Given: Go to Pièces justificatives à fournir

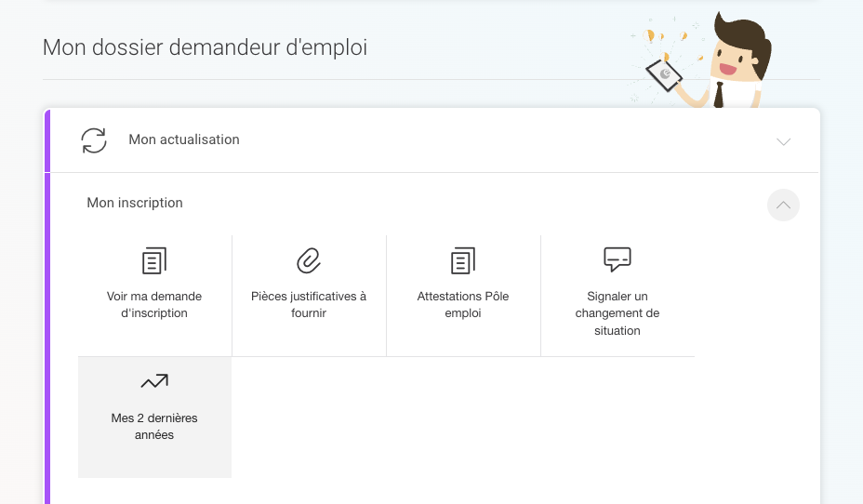Looking at the screenshot, I should click(x=309, y=305).
